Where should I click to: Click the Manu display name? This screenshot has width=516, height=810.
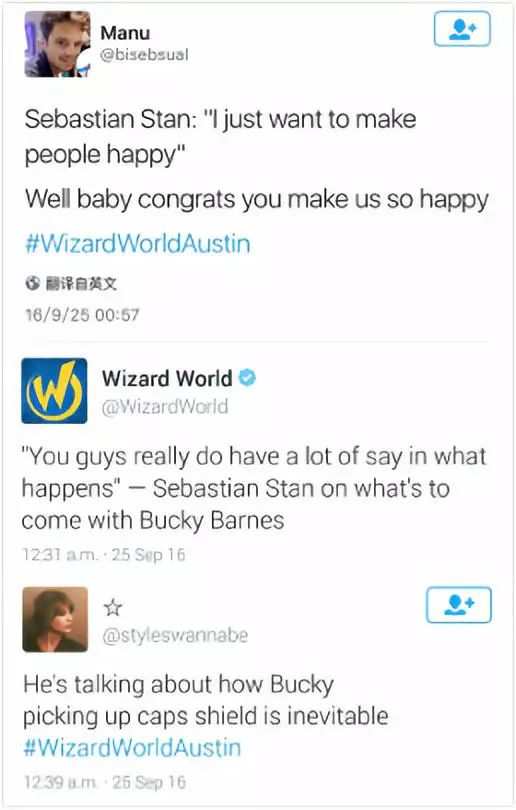(x=126, y=33)
